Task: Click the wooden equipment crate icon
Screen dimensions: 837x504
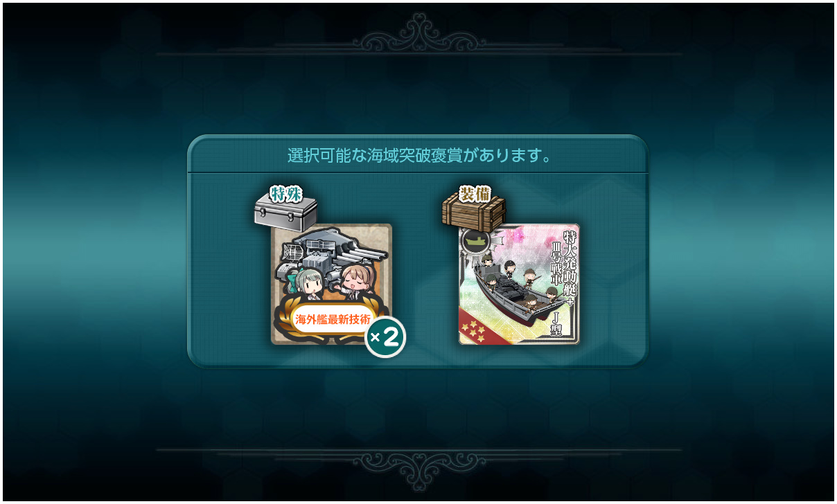Action: point(474,210)
